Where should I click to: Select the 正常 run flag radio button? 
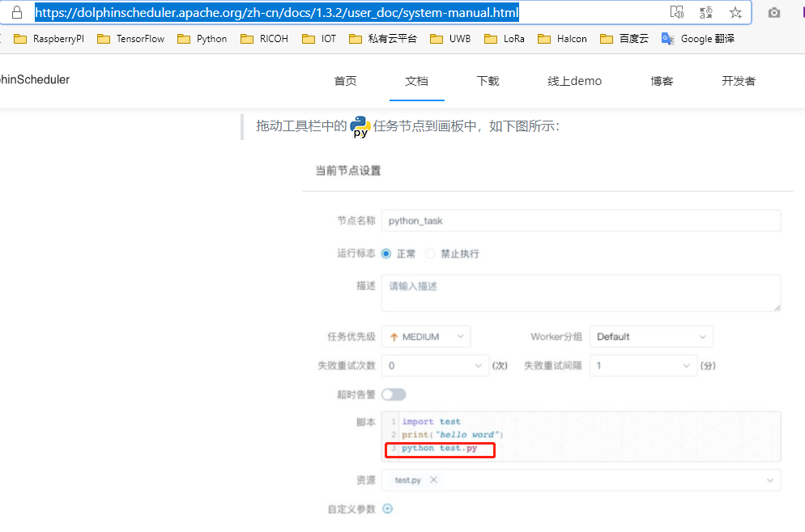click(386, 253)
